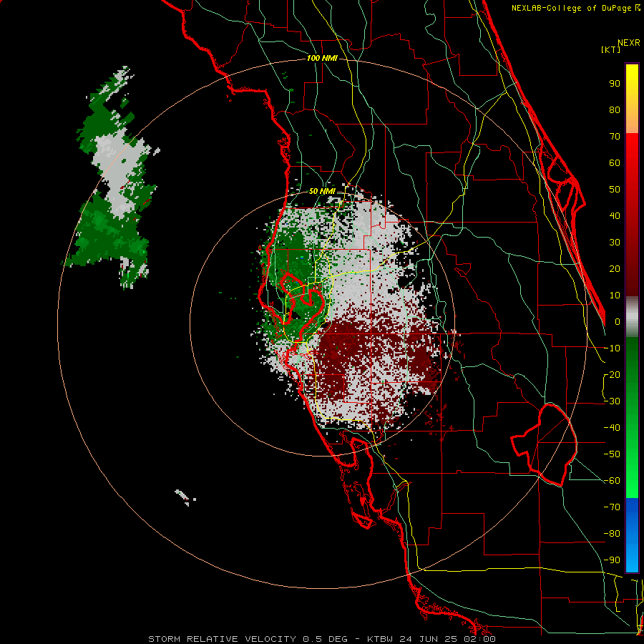644x644 pixels.
Task: Click the -50 knot value on the scale
Action: 612,454
